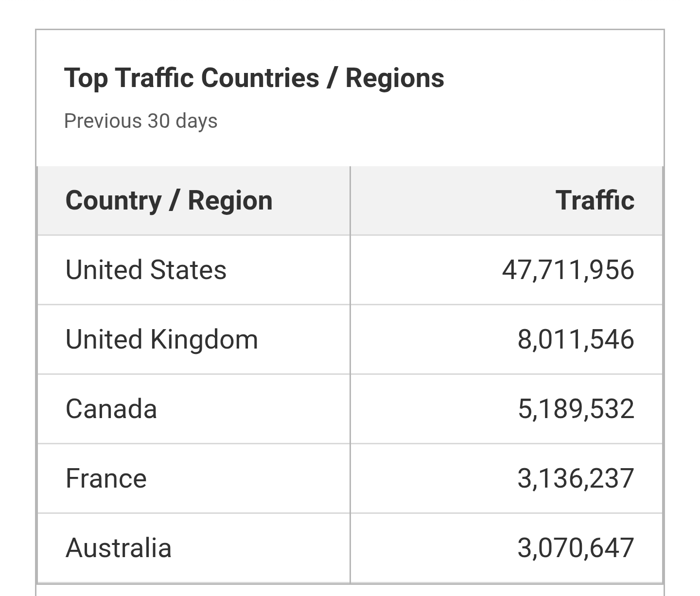Click the word Country in the table header

click(113, 201)
